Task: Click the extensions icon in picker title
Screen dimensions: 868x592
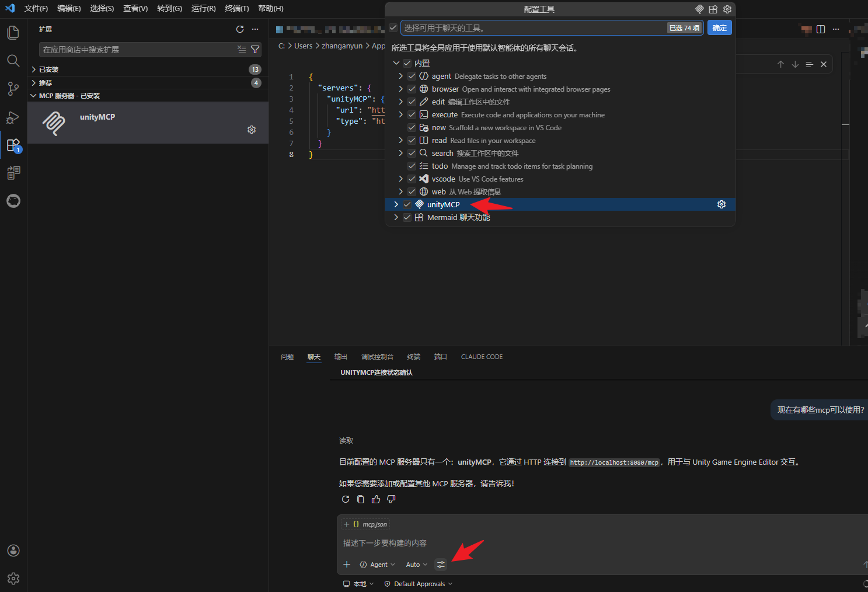Action: pos(713,9)
